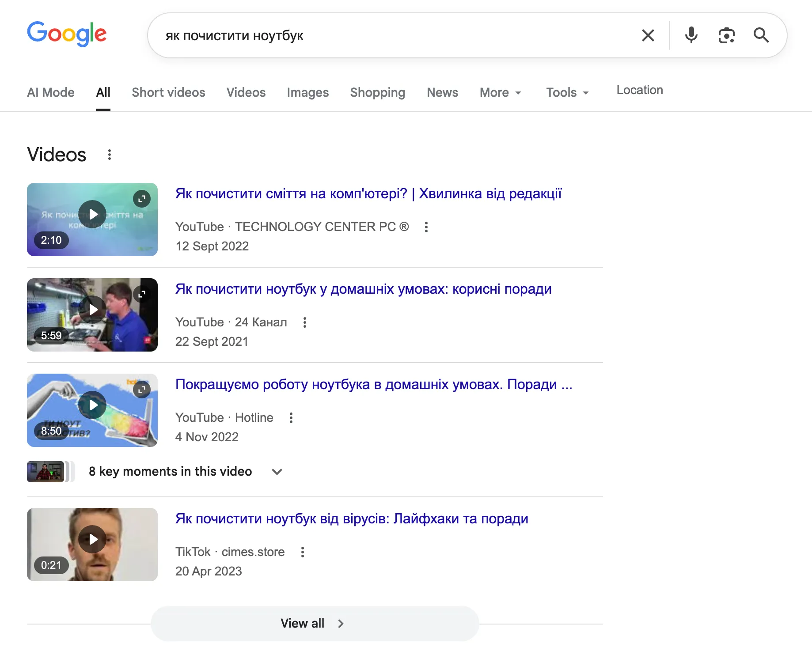
Task: Open options menu for the Videos section
Action: pyautogui.click(x=109, y=155)
